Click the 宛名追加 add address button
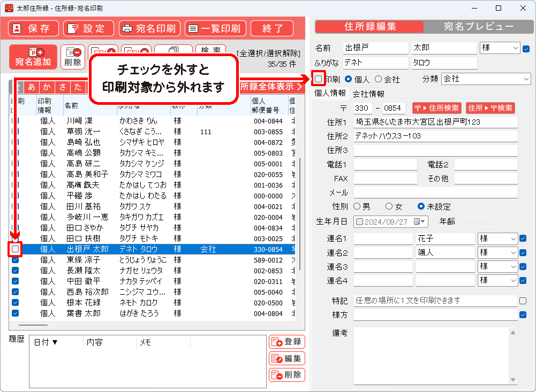 click(x=33, y=57)
